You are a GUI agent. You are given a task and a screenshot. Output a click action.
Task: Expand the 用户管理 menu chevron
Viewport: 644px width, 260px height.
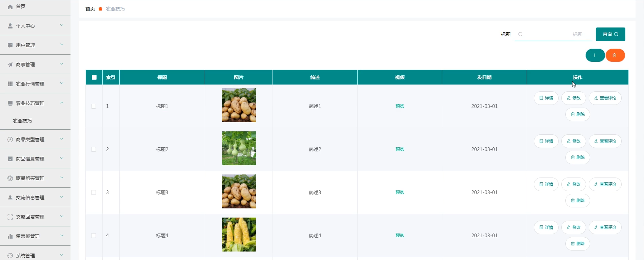(62, 44)
